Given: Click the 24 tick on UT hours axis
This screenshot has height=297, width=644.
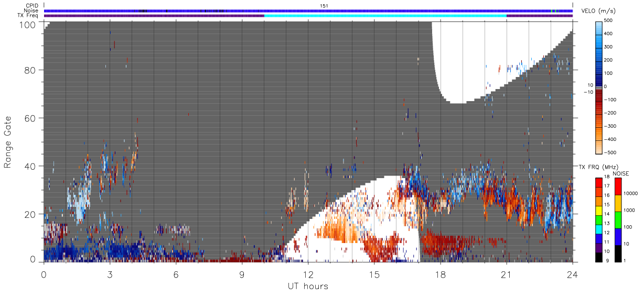Looking at the screenshot, I should pos(572,274).
